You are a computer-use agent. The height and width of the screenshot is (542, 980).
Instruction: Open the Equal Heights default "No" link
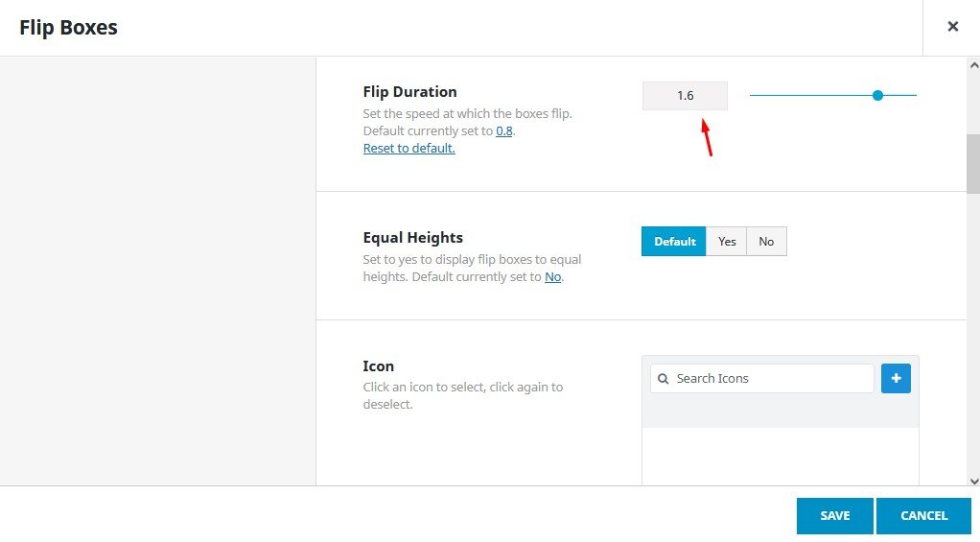coord(552,277)
